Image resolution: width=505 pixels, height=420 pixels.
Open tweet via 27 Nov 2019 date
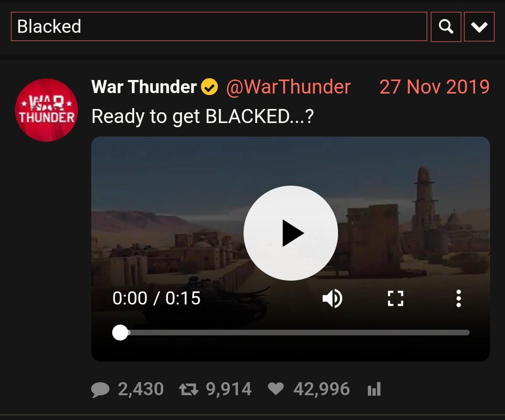tap(434, 87)
